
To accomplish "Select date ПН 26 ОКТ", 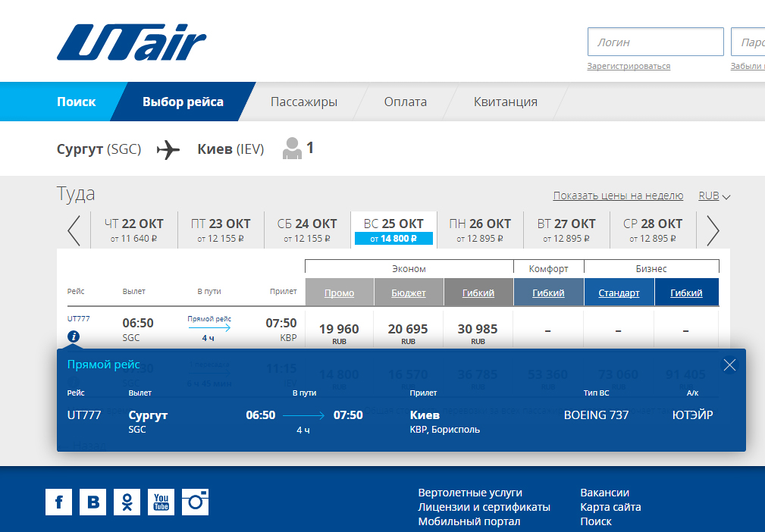I will coord(480,230).
